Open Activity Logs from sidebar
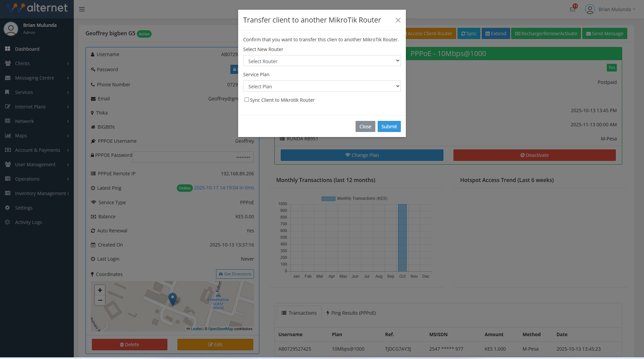The image size is (644, 359). [x=28, y=222]
